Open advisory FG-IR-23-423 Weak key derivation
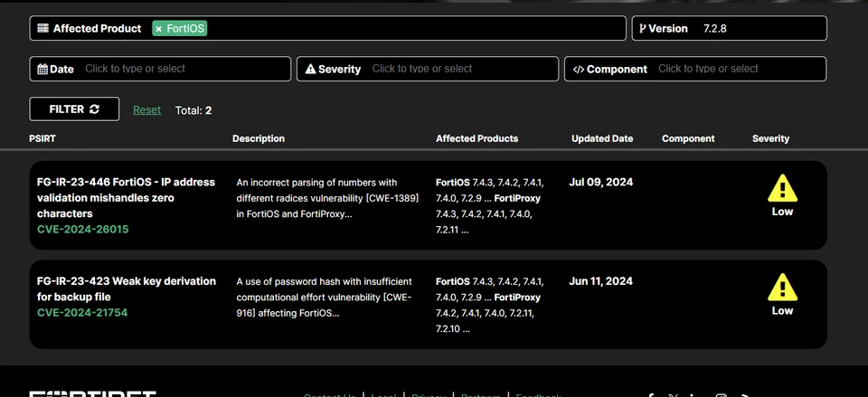 point(127,289)
